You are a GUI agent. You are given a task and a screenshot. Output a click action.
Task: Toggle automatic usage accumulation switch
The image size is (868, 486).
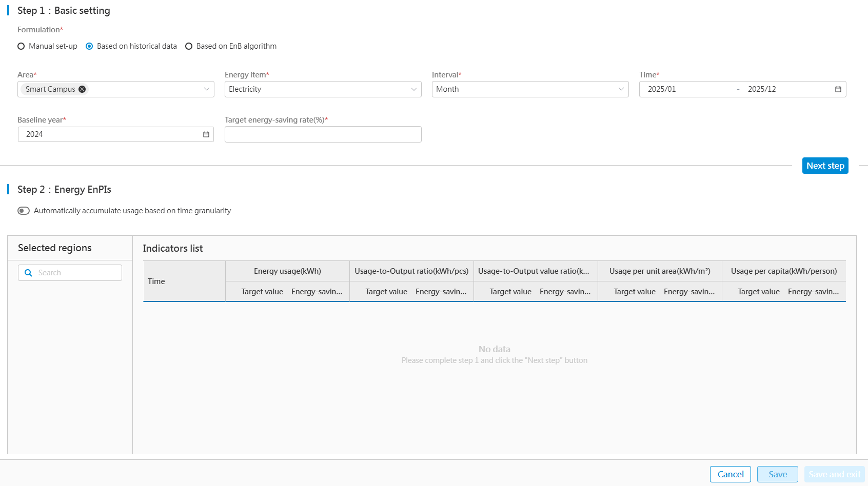click(24, 211)
